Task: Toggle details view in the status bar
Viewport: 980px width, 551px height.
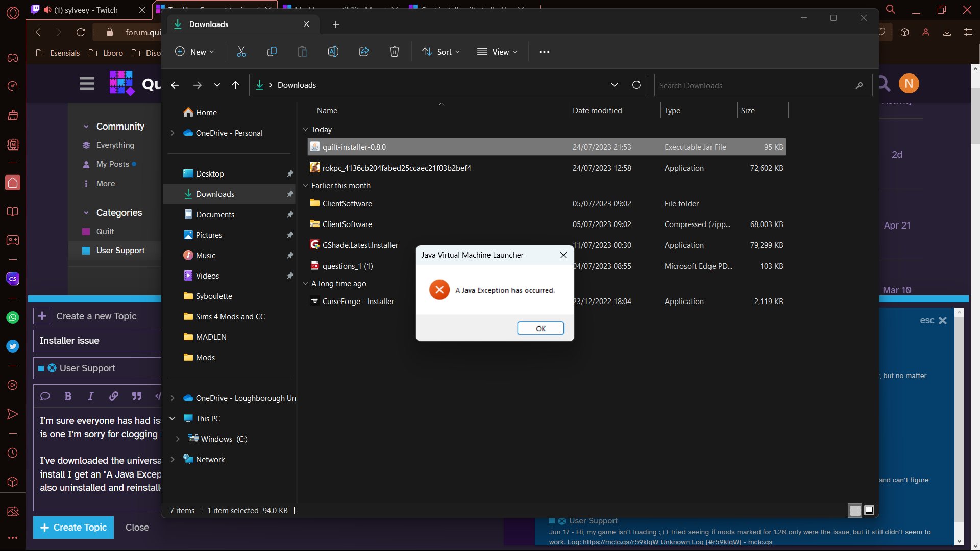Action: coord(855,510)
